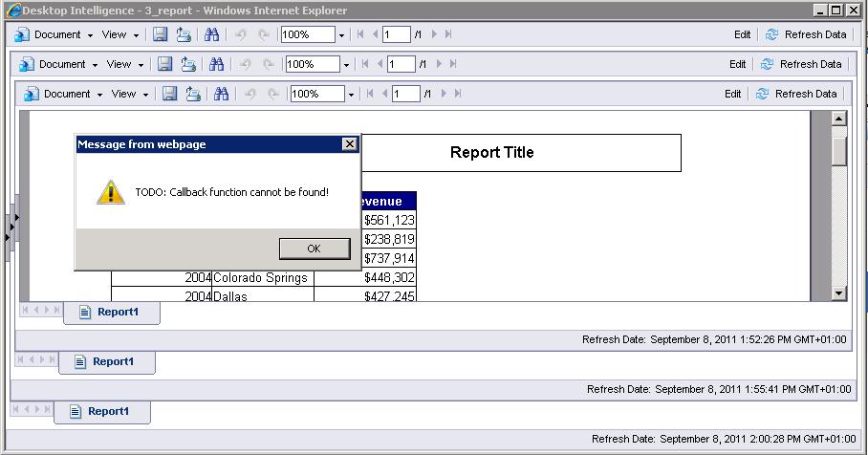Click the $448,302 revenue cell

tap(365, 278)
